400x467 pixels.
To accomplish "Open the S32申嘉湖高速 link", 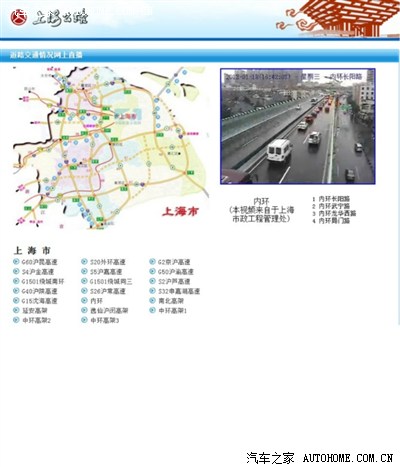I will (x=179, y=291).
